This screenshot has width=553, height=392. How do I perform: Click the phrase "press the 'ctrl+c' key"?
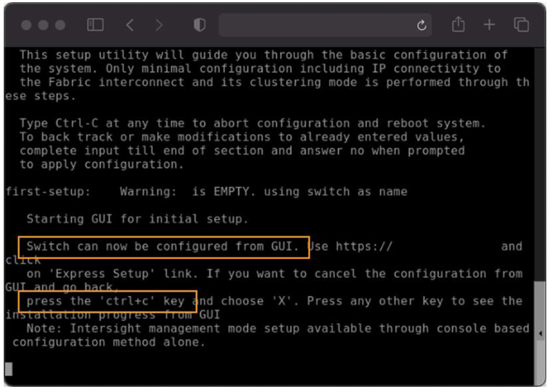[105, 301]
